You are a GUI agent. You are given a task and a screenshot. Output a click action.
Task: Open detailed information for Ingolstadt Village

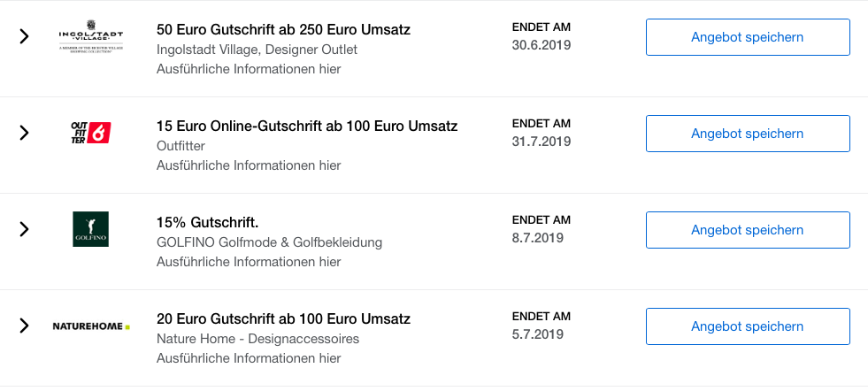pyautogui.click(x=249, y=69)
